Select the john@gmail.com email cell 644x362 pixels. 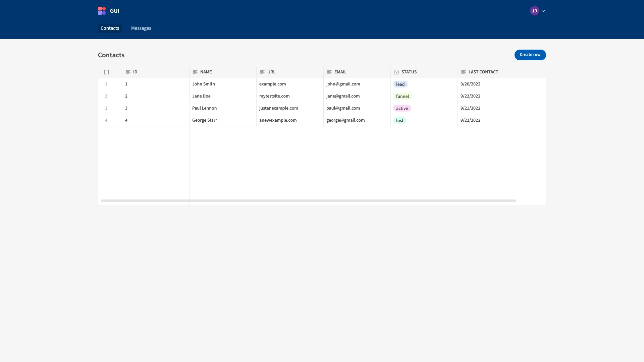click(x=357, y=84)
